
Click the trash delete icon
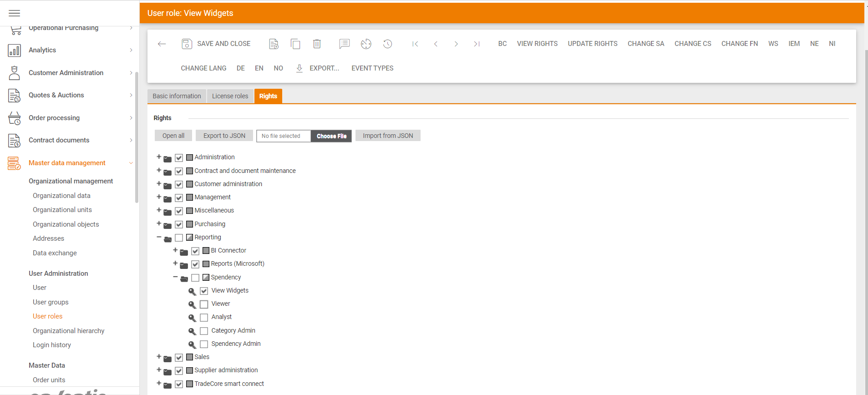tap(317, 44)
